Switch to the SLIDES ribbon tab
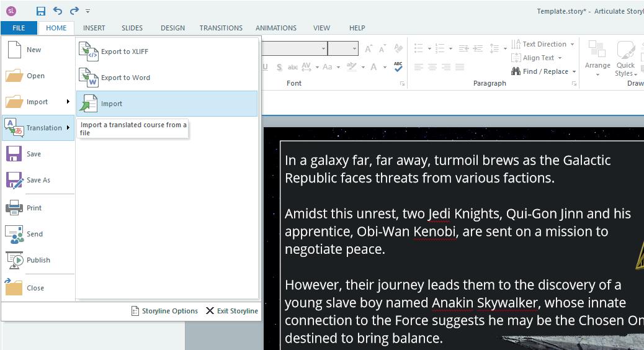This screenshot has width=644, height=350. [132, 28]
